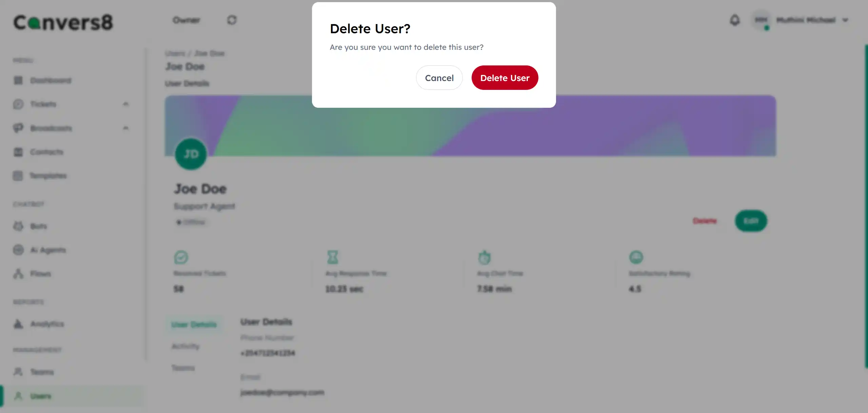
Task: Collapse the Broadcasts section chevron
Action: pyautogui.click(x=126, y=128)
